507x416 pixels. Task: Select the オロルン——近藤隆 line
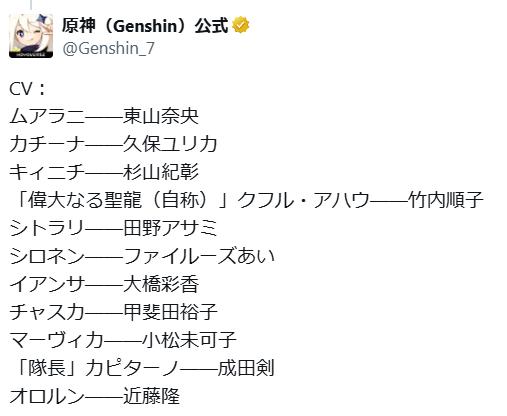pos(95,397)
